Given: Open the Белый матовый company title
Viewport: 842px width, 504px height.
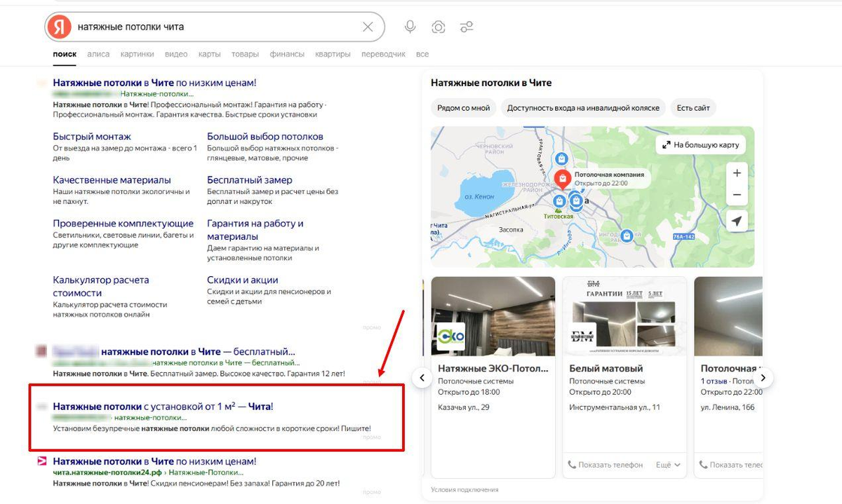Looking at the screenshot, I should 606,368.
